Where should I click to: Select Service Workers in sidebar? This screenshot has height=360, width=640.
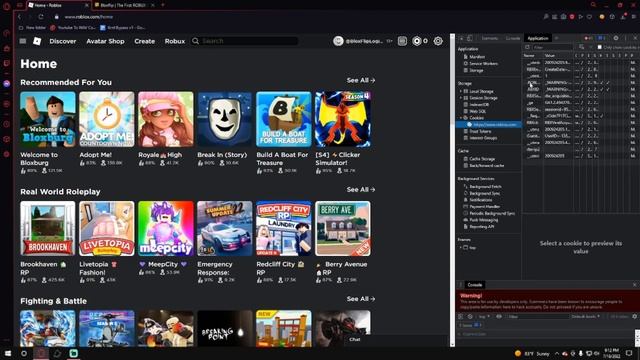[483, 64]
